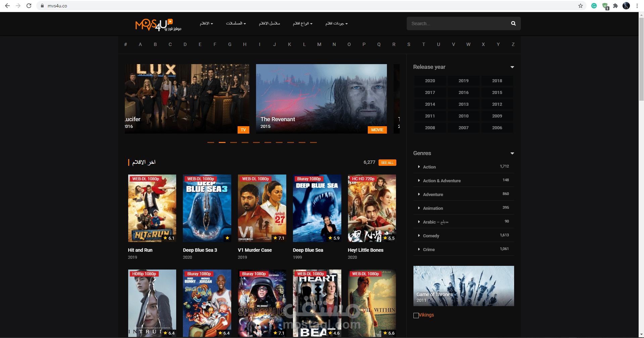Open Spaceballs poster
Image resolution: width=644 pixels, height=338 pixels.
[x=262, y=303]
